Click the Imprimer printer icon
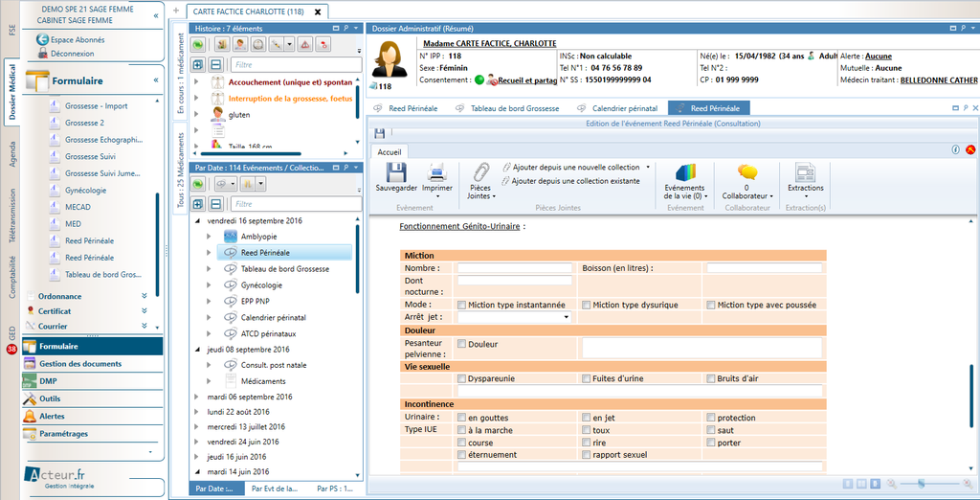Screen dimensions: 980x500 (x=437, y=173)
